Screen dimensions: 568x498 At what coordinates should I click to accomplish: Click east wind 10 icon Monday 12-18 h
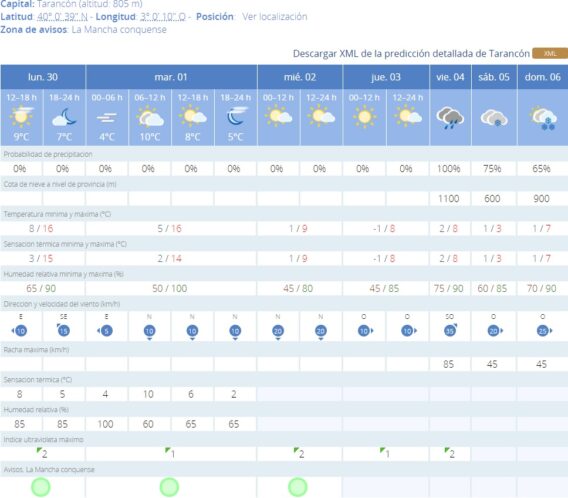20,331
